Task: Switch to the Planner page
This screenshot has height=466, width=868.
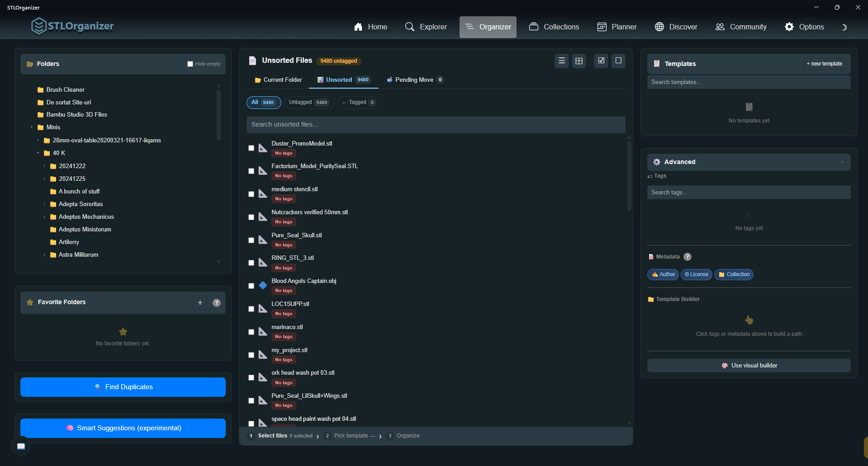Action: coord(617,27)
